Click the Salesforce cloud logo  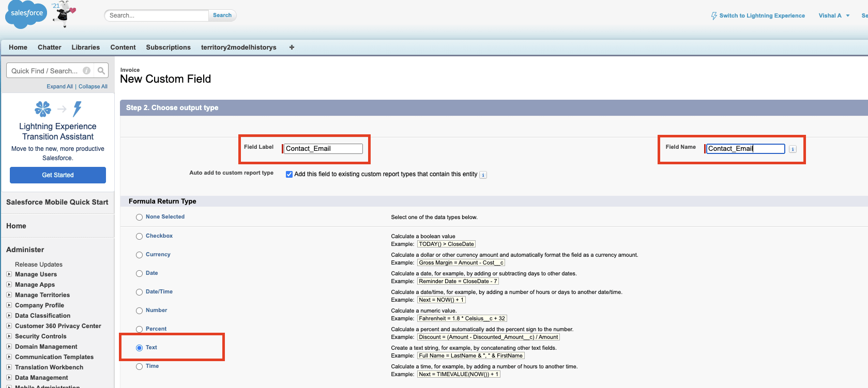coord(26,14)
